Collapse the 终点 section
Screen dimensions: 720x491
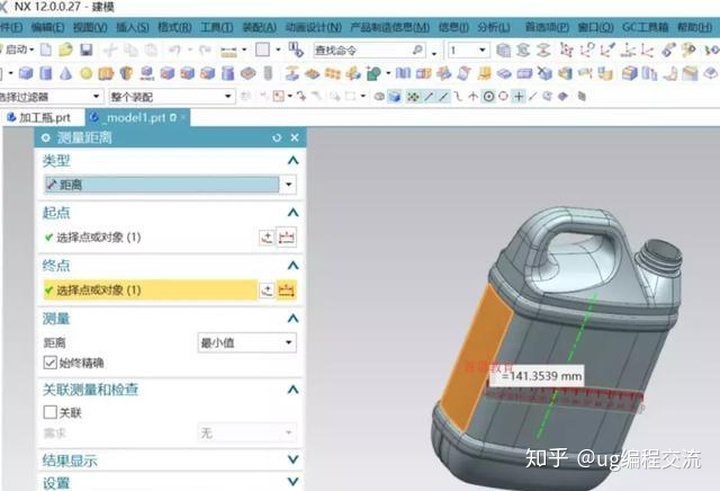pyautogui.click(x=292, y=265)
